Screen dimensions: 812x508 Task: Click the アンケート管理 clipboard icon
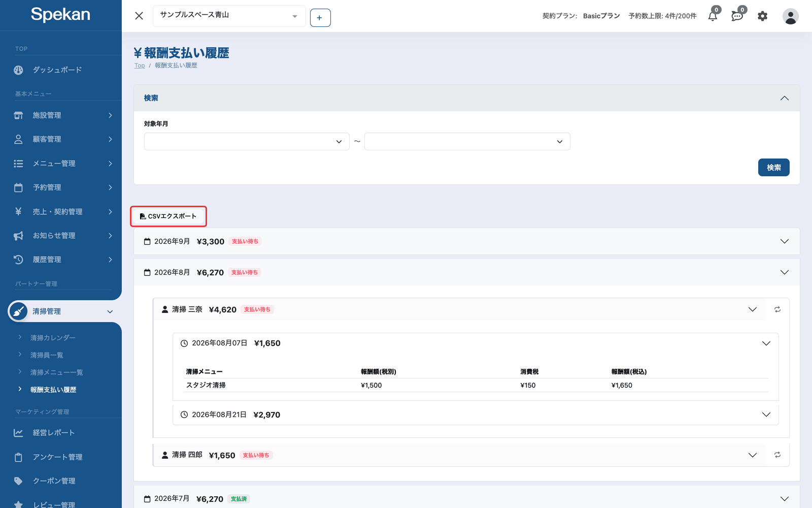click(18, 457)
